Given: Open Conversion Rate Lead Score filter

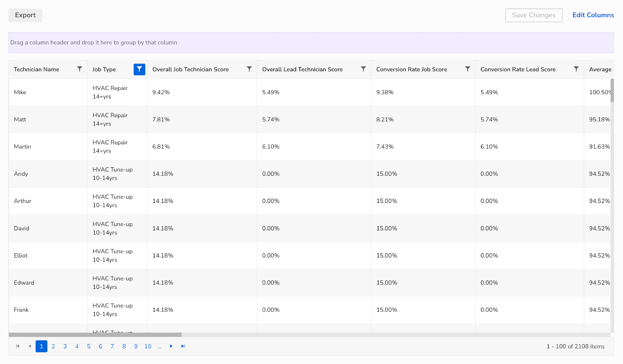Looking at the screenshot, I should 576,69.
